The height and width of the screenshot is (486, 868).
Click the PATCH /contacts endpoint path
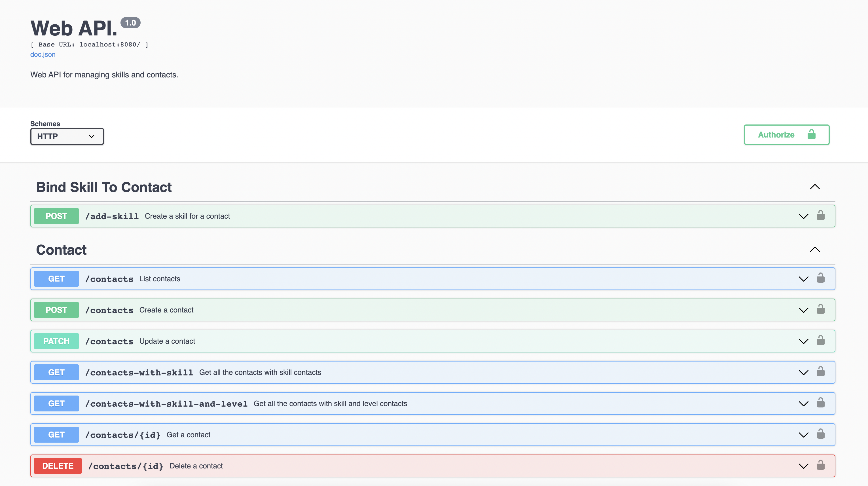tap(109, 341)
